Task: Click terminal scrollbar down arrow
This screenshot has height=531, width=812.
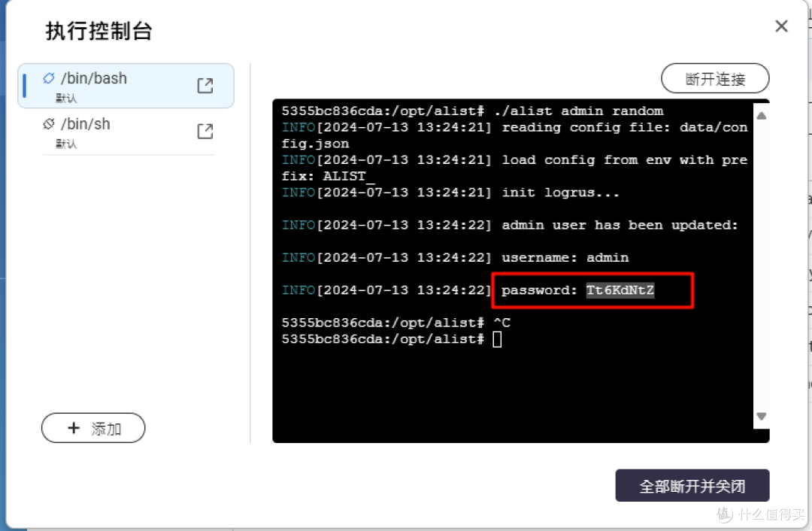Action: tap(761, 416)
